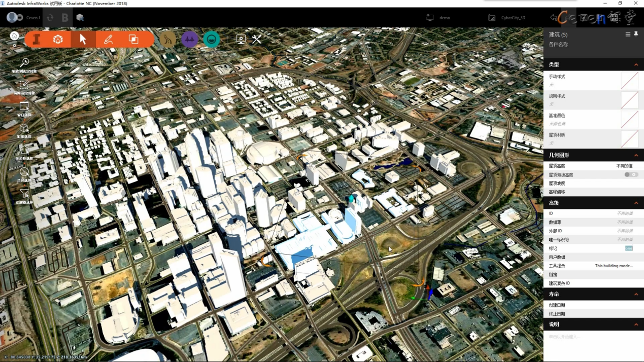Toggle the 屋顶海拔高度 switch
Screen dimensions: 644x362
pos(631,174)
